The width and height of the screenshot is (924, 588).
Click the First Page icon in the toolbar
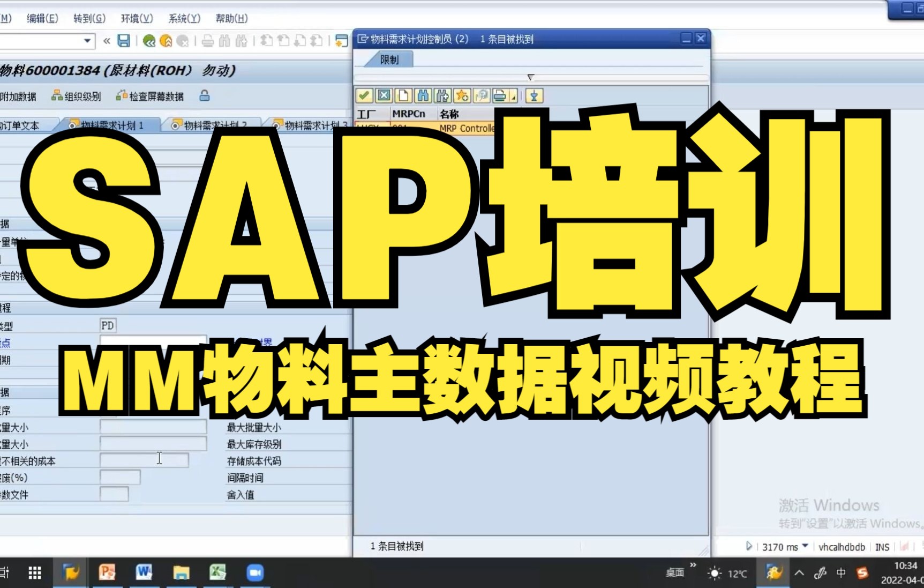click(266, 41)
